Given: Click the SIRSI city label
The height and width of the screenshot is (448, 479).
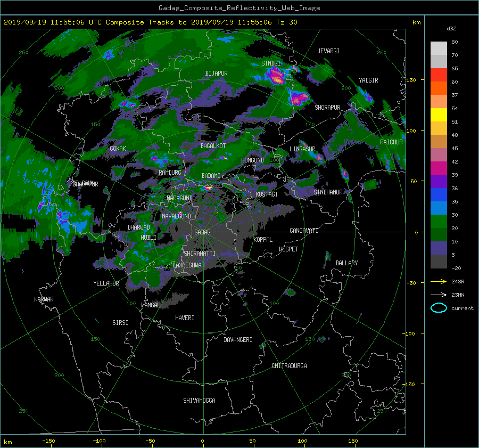Looking at the screenshot, I should coord(120,323).
